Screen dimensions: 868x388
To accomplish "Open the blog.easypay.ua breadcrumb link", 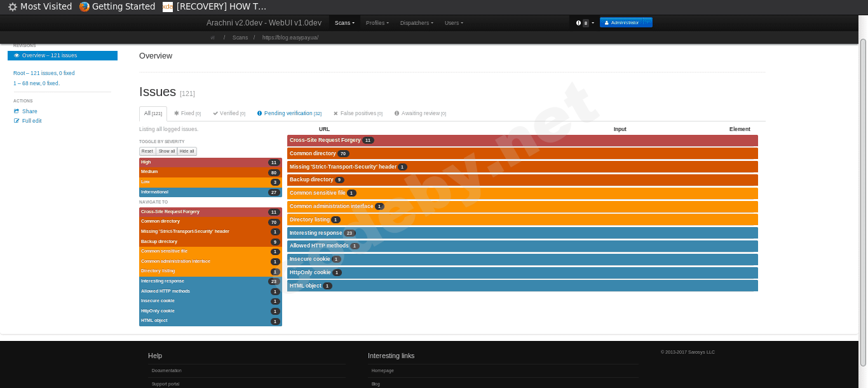I will point(290,38).
